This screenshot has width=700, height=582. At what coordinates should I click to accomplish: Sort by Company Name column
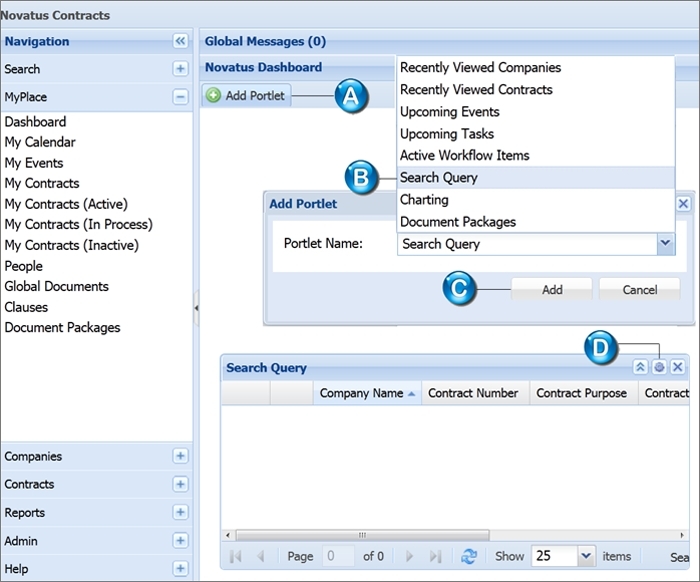(x=367, y=393)
